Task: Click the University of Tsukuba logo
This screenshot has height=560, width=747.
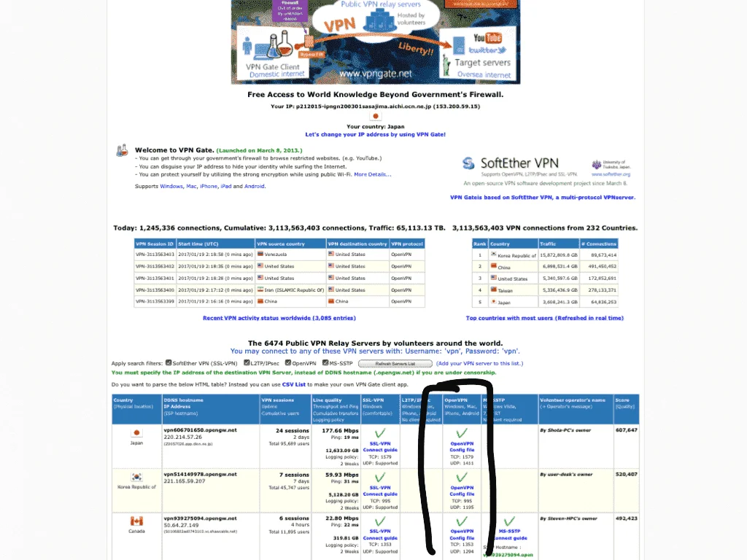Action: coord(597,165)
